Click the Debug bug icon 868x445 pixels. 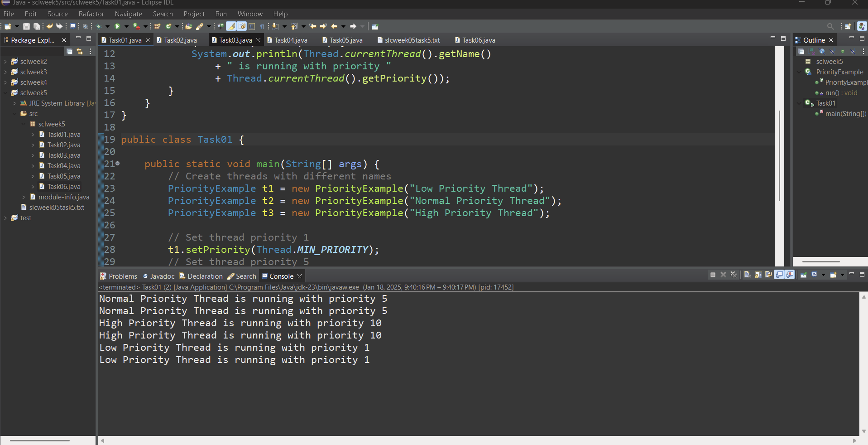[x=98, y=26]
